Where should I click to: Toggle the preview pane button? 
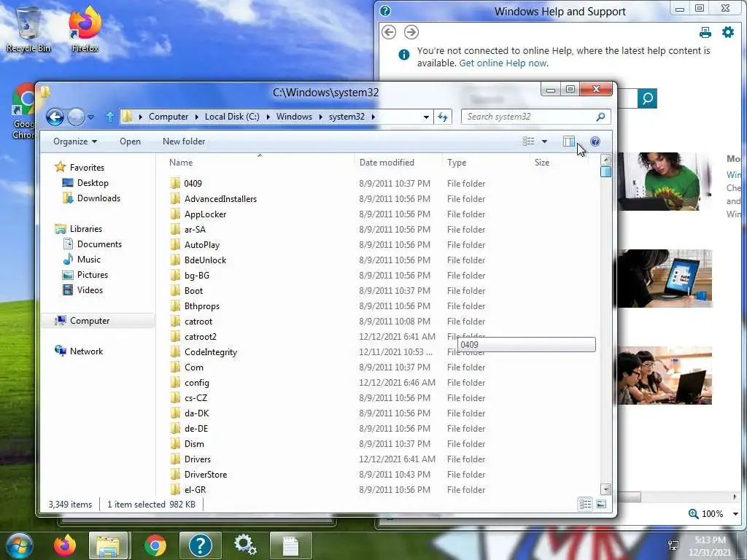pyautogui.click(x=569, y=141)
